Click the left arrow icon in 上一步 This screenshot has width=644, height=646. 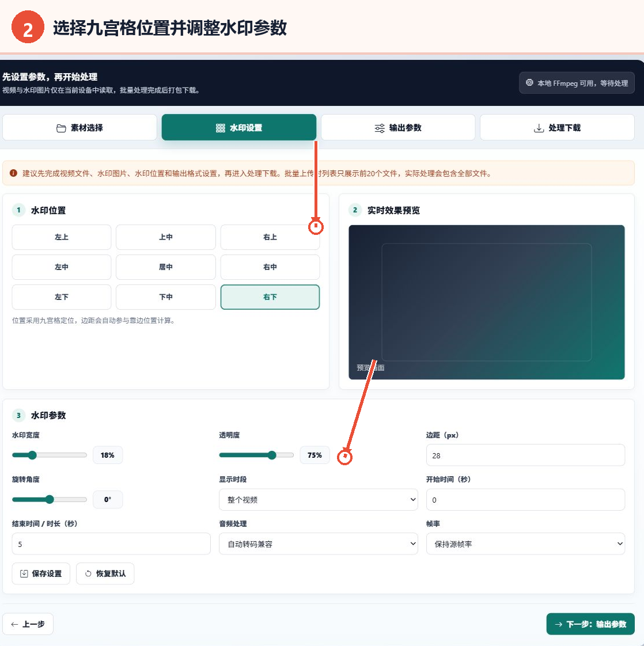tap(14, 624)
